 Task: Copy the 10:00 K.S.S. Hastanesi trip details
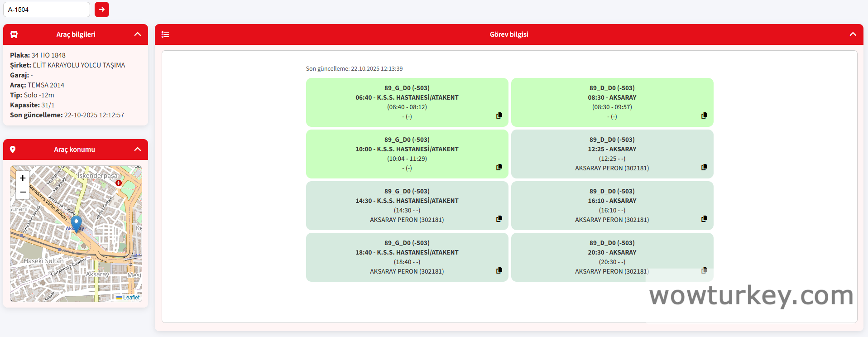(x=499, y=167)
